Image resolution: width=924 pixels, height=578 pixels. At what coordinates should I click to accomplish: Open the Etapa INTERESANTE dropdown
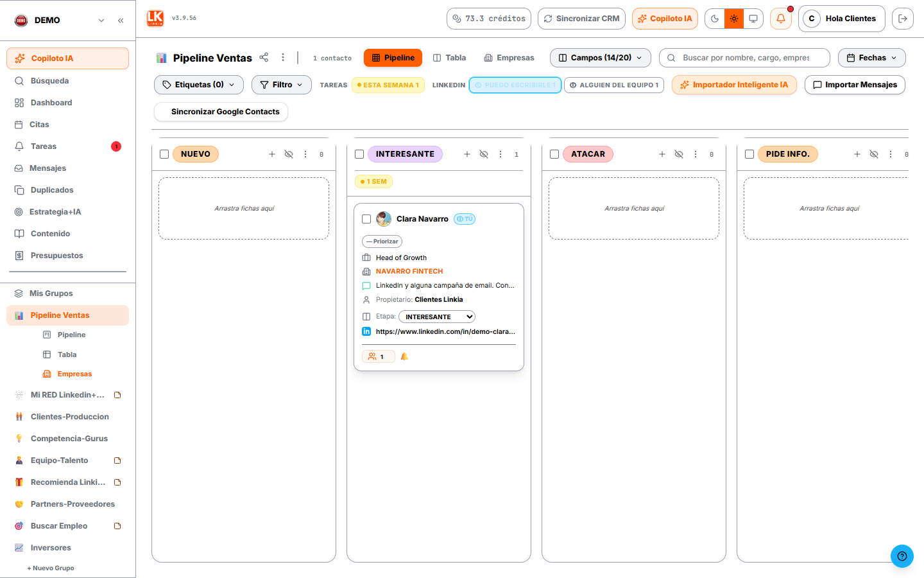pos(437,317)
